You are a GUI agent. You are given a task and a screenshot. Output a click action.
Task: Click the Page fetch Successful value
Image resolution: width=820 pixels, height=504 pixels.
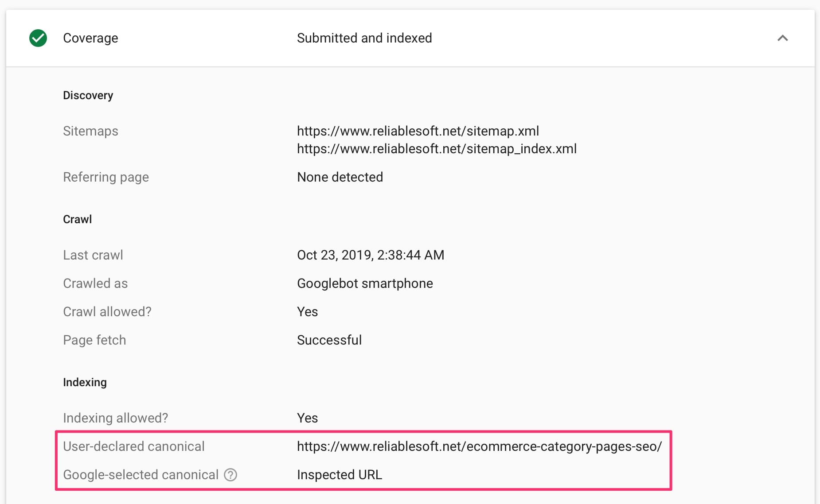329,340
